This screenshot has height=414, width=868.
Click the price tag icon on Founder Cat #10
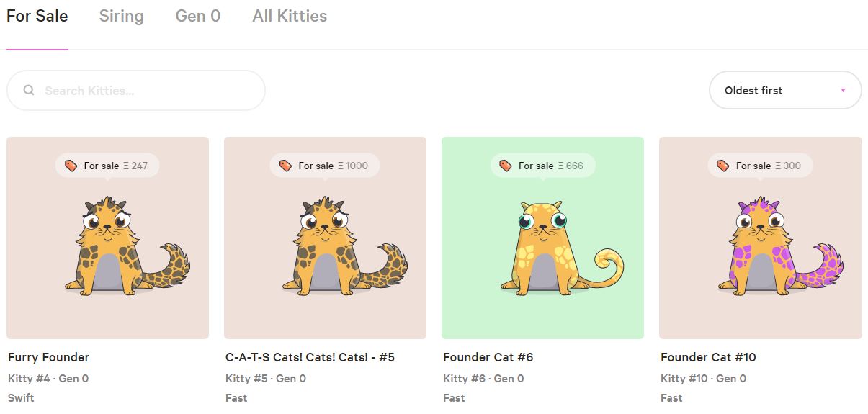click(x=723, y=166)
